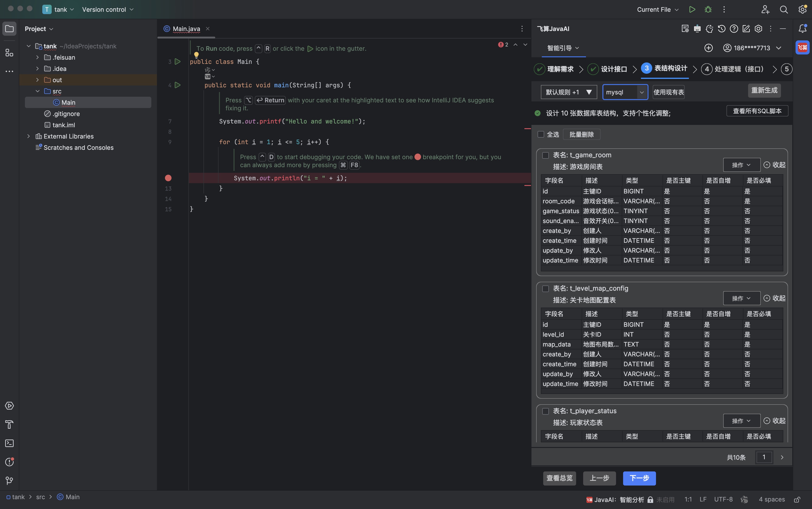Click the page number input field
Viewport: 812px width, 509px height.
pyautogui.click(x=764, y=457)
